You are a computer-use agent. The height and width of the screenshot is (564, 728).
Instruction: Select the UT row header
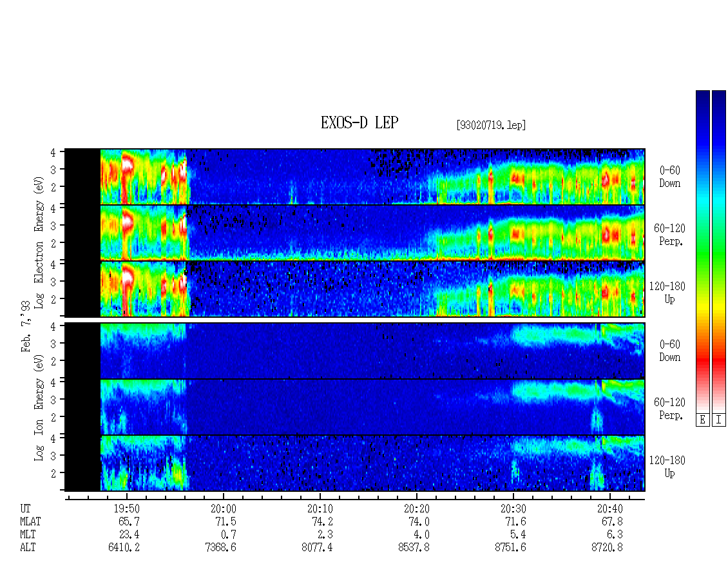(x=26, y=509)
